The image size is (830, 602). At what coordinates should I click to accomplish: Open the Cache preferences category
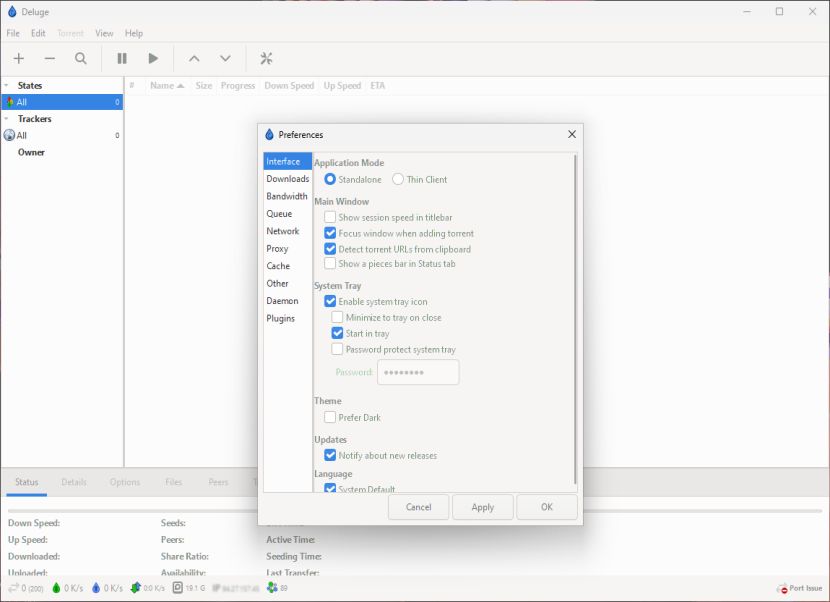point(287,266)
